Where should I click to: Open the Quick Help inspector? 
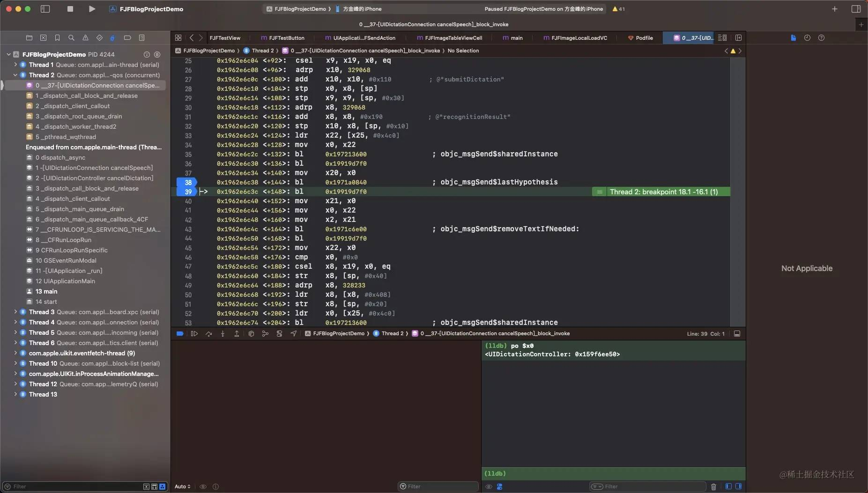[x=821, y=38]
